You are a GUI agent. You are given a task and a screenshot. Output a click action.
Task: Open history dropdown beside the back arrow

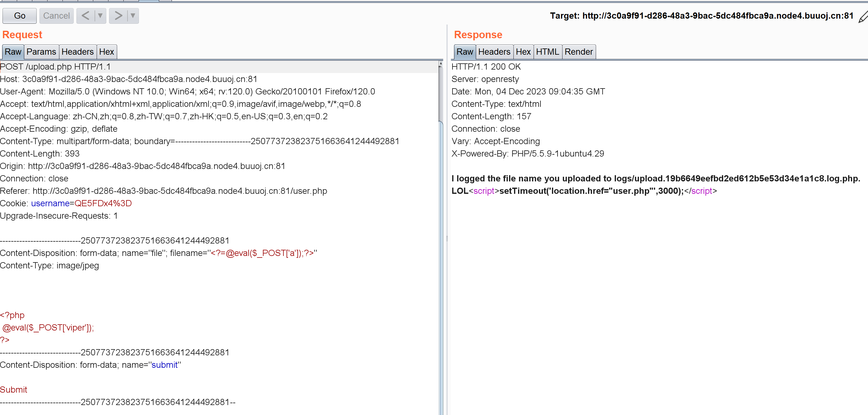point(100,16)
